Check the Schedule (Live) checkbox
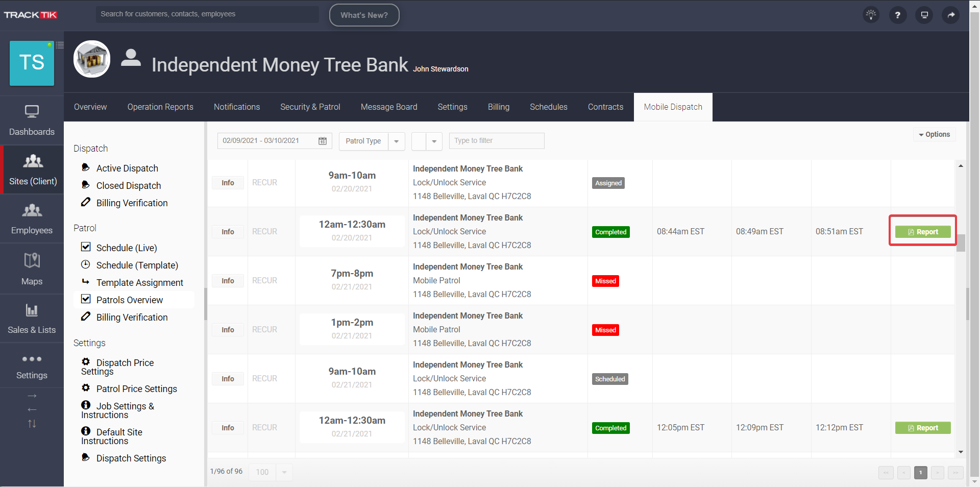The image size is (980, 487). (x=86, y=247)
